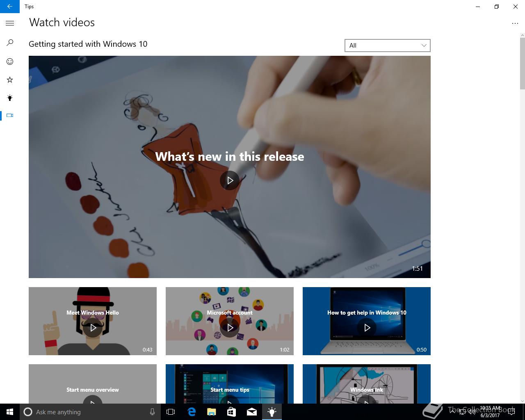Click the Cortana circle icon
Screen dimensions: 525x420
coord(28,412)
